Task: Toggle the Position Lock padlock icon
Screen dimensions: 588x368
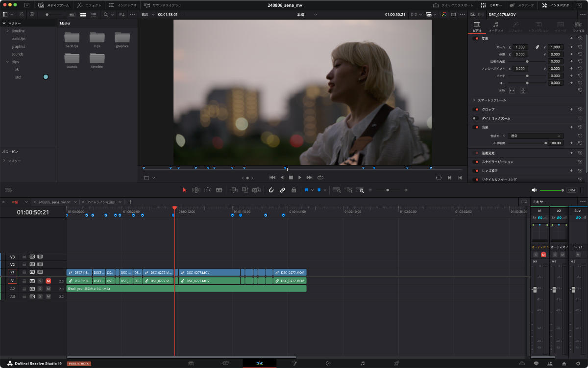Action: coord(294,190)
